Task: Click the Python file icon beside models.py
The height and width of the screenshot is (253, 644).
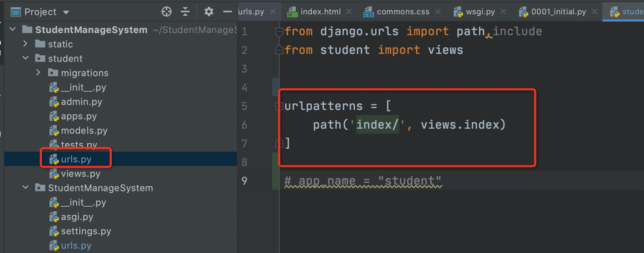Action: click(x=54, y=131)
